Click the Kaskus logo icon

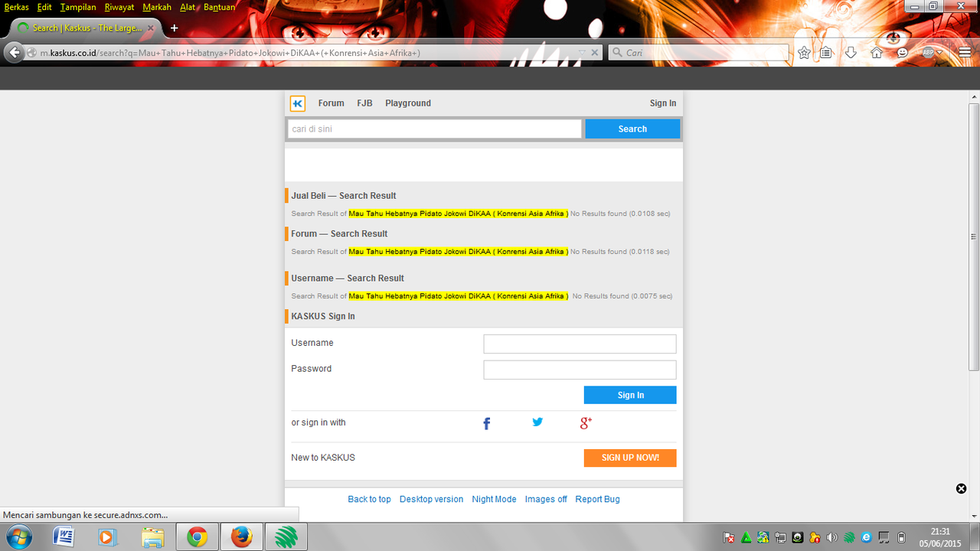pos(298,103)
